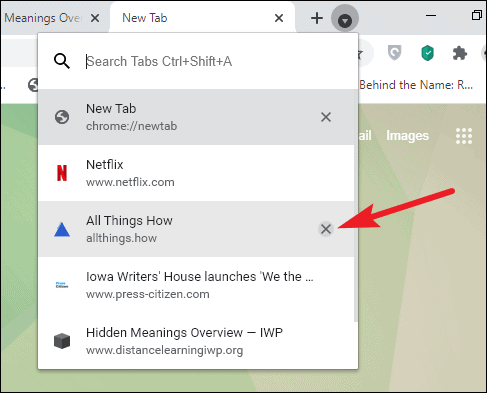487x393 pixels.
Task: Click the globe icon for New Tab entry
Action: pos(62,117)
